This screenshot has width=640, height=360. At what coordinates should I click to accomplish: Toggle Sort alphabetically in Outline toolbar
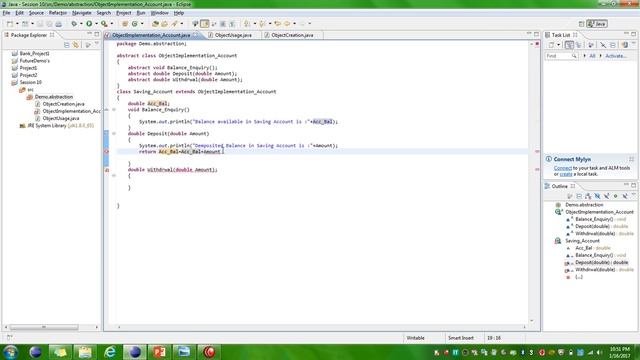tap(588, 196)
